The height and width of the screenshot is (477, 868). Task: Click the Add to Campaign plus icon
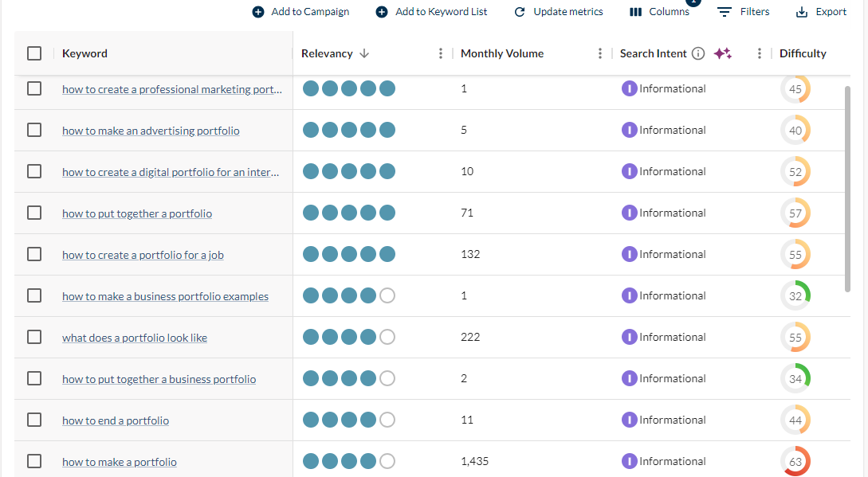(258, 12)
